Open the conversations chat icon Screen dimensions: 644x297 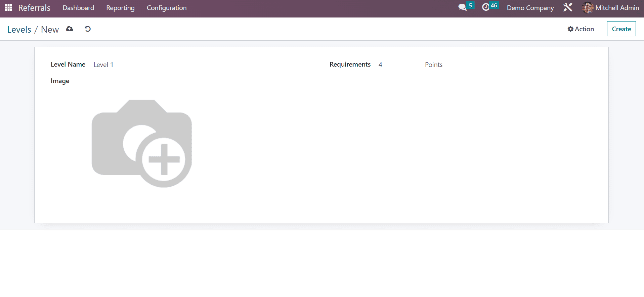(462, 7)
